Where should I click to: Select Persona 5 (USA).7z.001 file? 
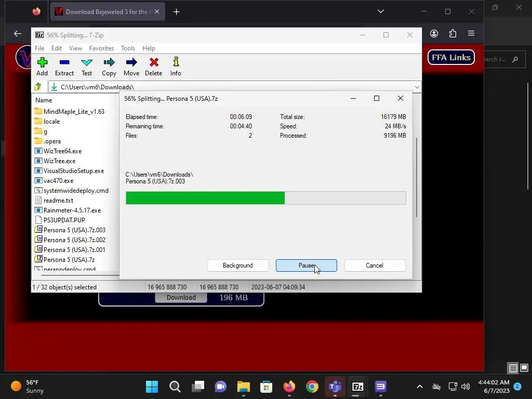click(70, 249)
